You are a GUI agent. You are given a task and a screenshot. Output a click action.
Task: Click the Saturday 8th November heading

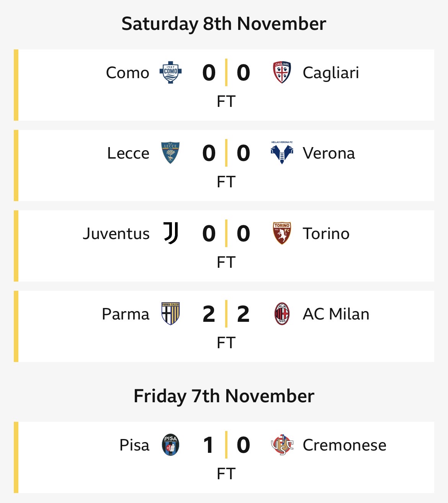click(x=224, y=24)
